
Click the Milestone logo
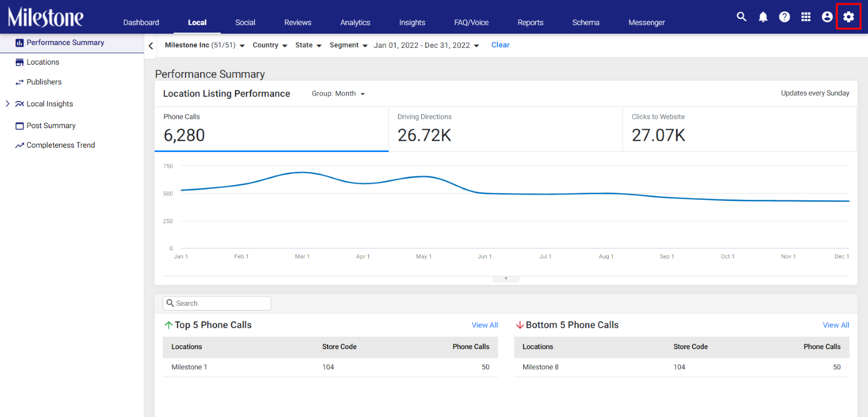coord(46,17)
